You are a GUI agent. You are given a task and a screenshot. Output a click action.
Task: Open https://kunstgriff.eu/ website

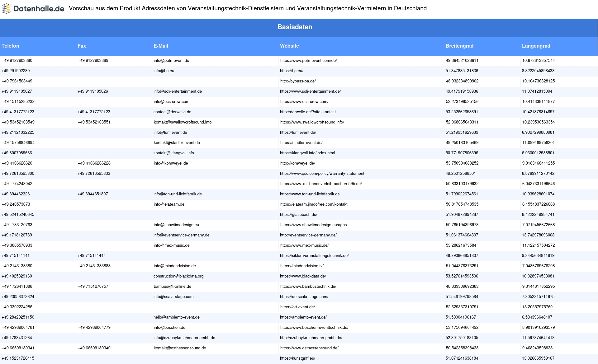(297, 358)
